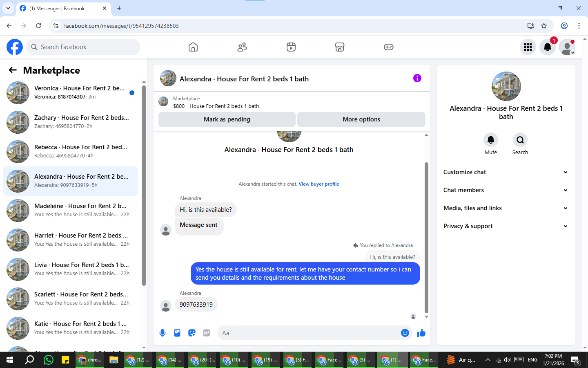Install app icon in address bar

tap(531, 26)
